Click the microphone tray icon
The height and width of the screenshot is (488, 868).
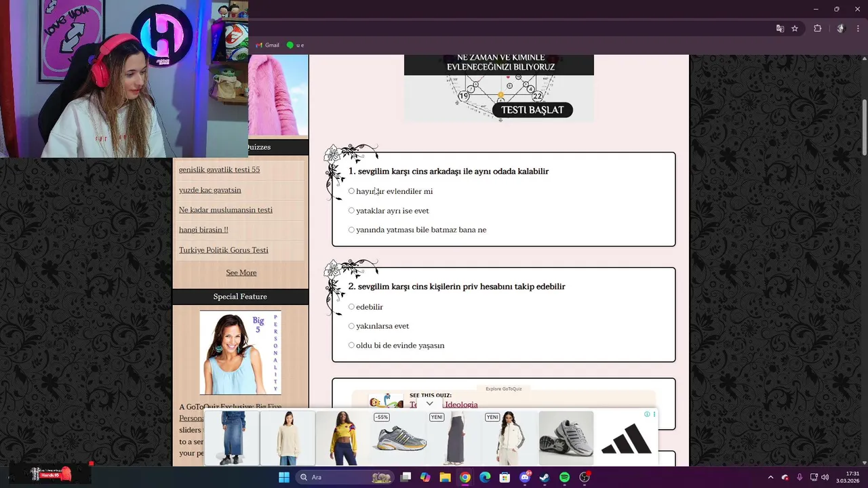click(800, 477)
